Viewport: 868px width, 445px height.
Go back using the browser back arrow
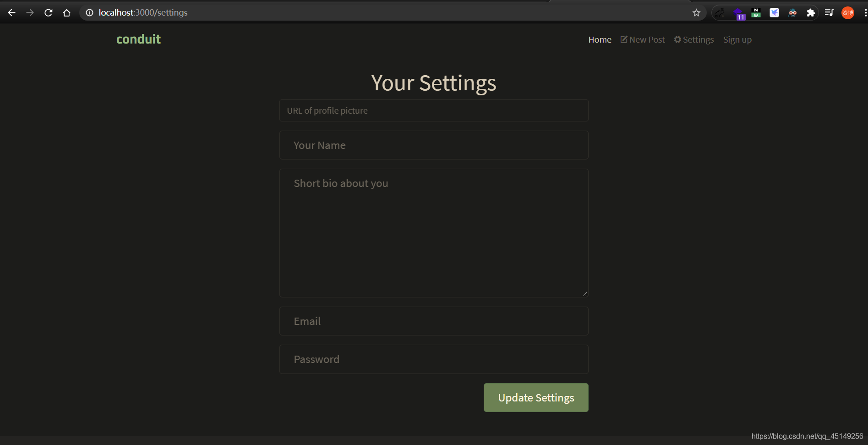(12, 13)
